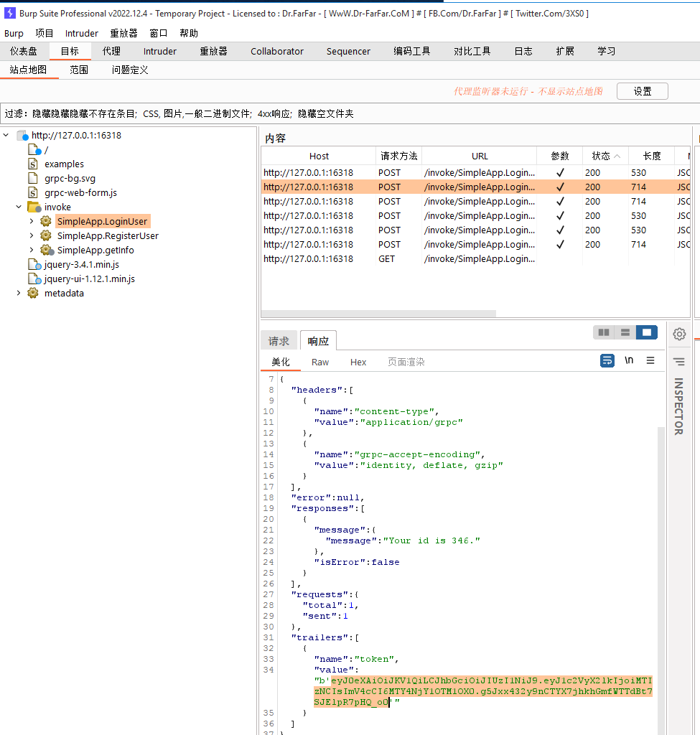Toggle word wrap icon in response viewer
Screen dimensions: 700x735
point(607,361)
